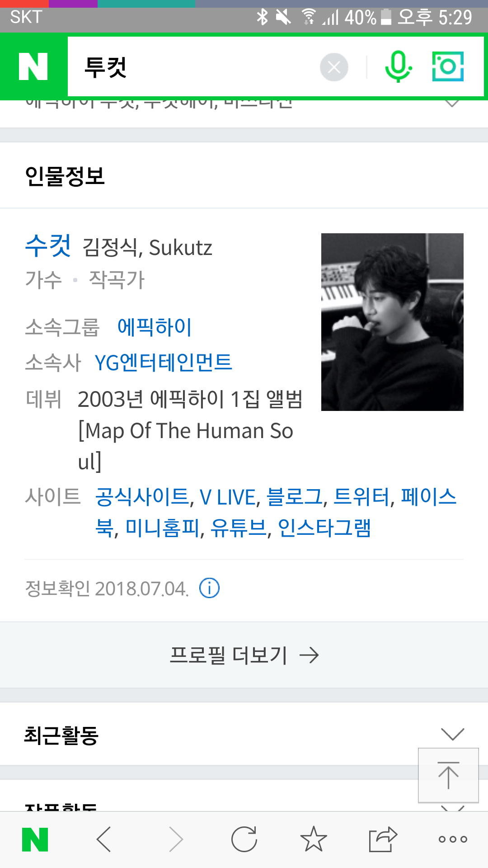The height and width of the screenshot is (868, 488).
Task: Tap the Naver N logo beside the search box
Action: 33,66
